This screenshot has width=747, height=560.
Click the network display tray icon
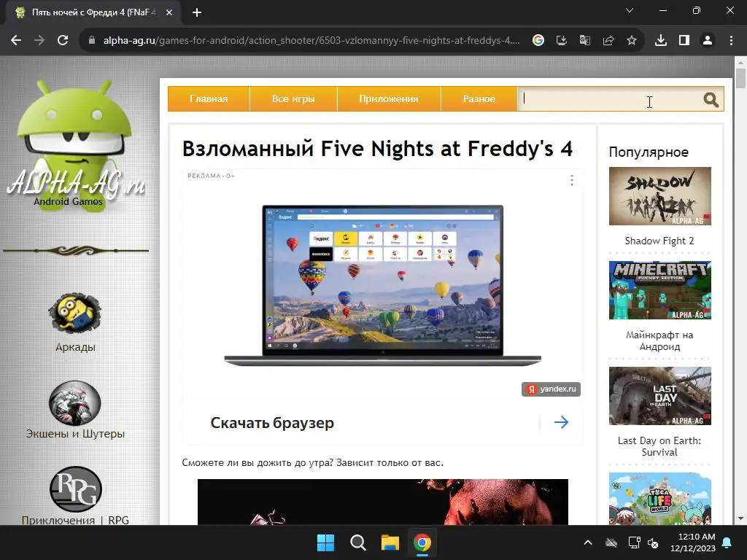(634, 542)
